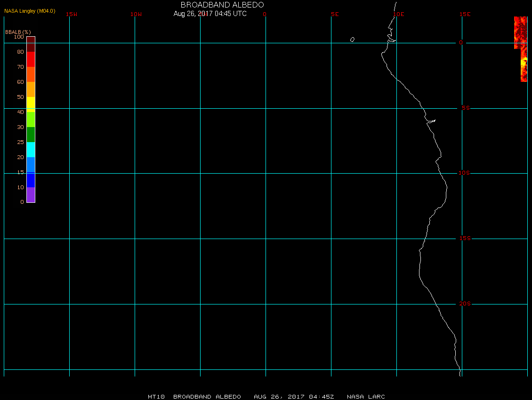Click 'MT10' in the bottom caption
This screenshot has width=532, height=400.
pos(156,397)
